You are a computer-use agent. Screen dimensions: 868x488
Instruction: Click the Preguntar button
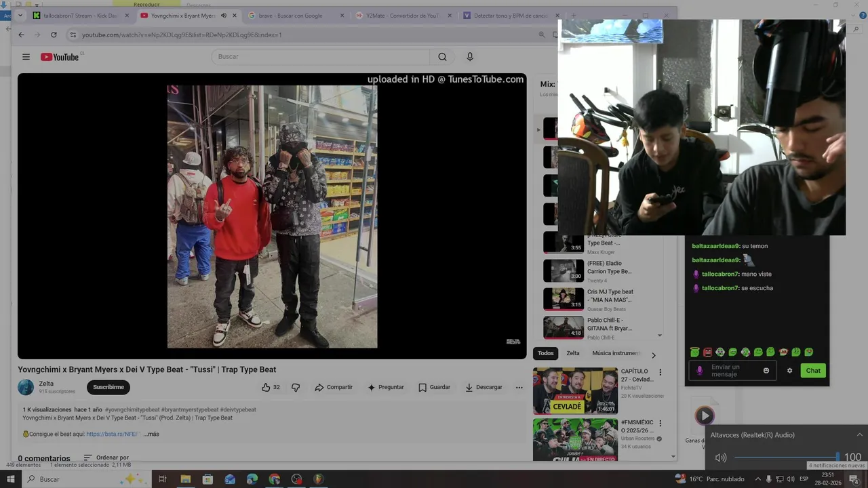385,387
